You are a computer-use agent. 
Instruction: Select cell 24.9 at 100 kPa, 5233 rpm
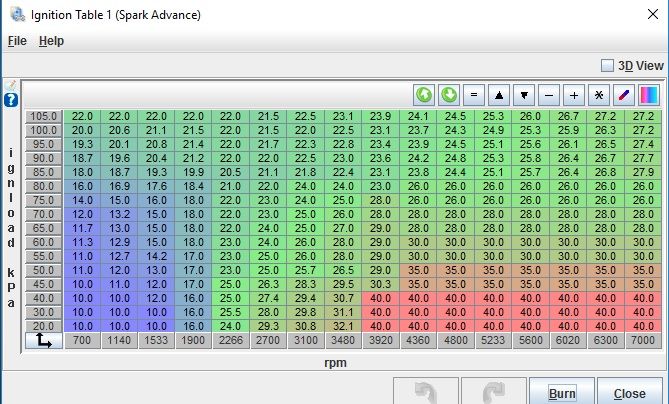pos(493,130)
